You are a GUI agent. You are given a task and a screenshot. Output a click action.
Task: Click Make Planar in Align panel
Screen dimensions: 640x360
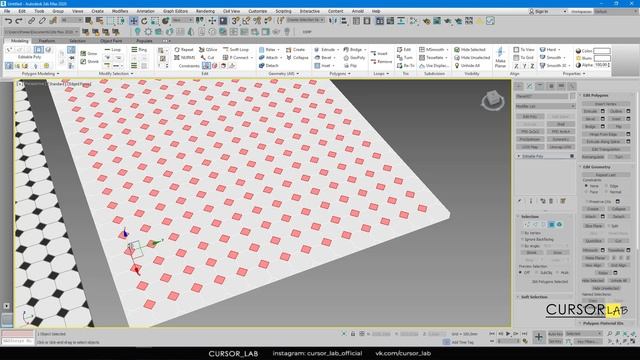point(500,58)
